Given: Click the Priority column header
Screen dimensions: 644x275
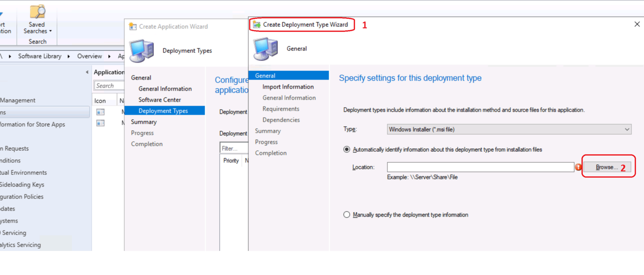Looking at the screenshot, I should tap(231, 160).
